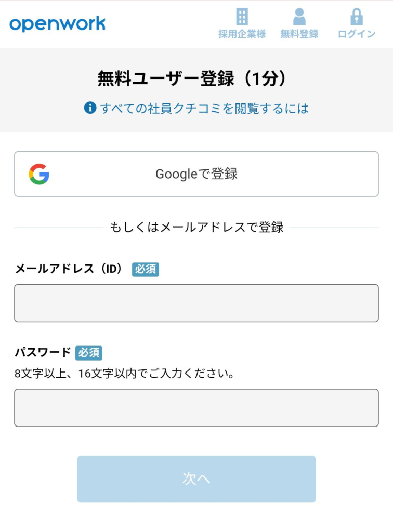Click the もしくはメールアドレスで登録 divider text
Viewport: 393px width, 532px height.
(197, 228)
